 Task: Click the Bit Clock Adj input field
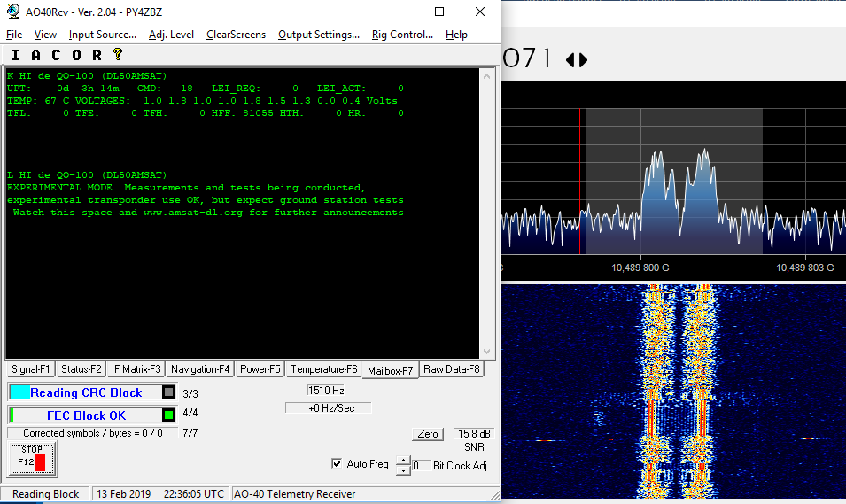pyautogui.click(x=421, y=465)
